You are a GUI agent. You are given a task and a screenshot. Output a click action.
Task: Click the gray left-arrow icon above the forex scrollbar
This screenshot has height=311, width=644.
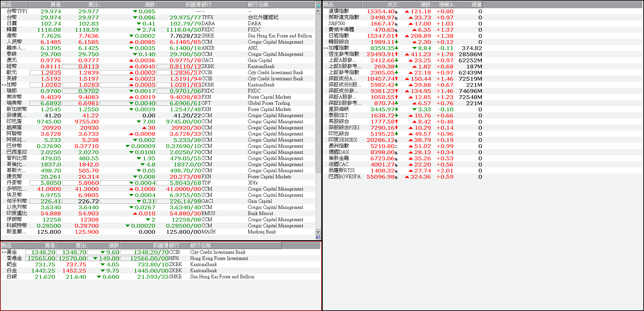tap(318, 3)
